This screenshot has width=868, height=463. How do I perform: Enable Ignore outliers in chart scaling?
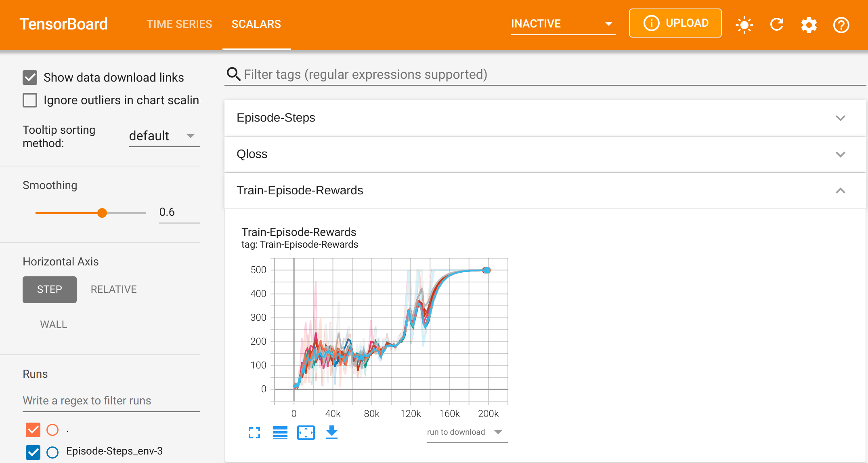point(30,100)
